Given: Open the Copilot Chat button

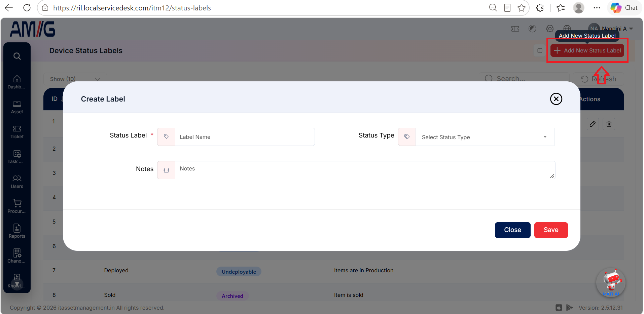Looking at the screenshot, I should click(624, 8).
